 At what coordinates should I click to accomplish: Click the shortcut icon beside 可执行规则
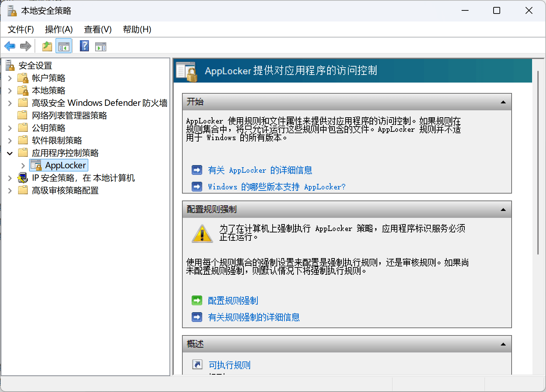tap(197, 365)
